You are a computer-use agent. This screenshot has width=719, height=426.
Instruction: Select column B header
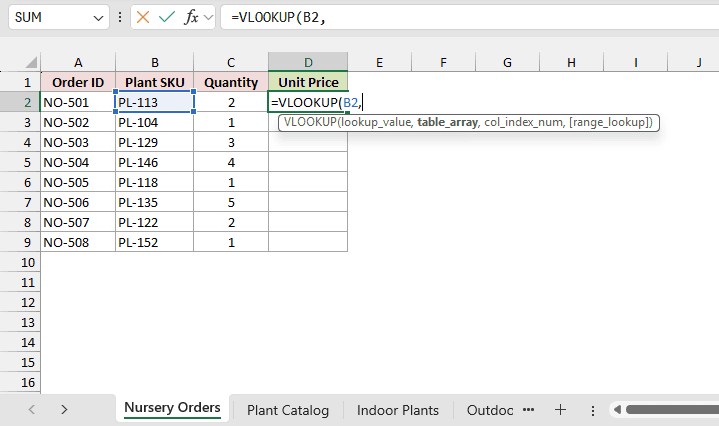coord(155,62)
